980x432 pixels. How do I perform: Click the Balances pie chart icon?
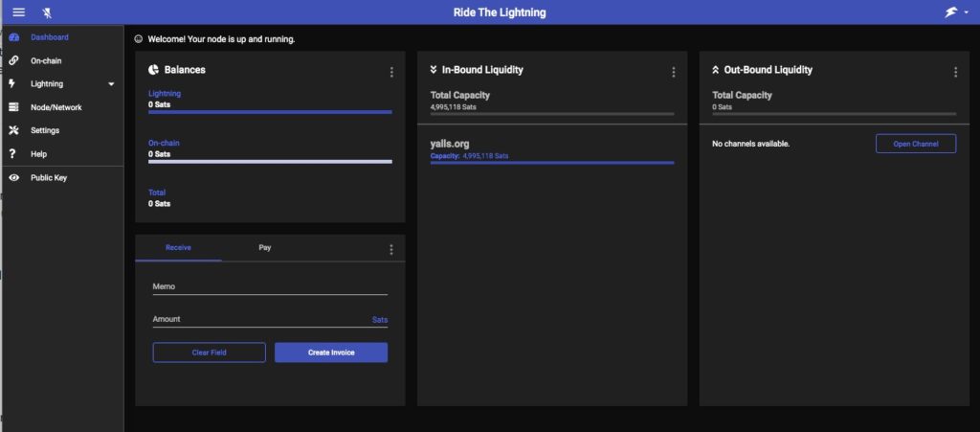[x=153, y=70]
